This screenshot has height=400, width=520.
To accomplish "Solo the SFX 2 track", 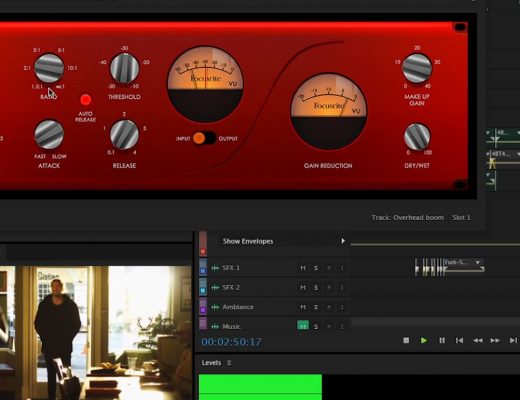I will click(x=316, y=288).
